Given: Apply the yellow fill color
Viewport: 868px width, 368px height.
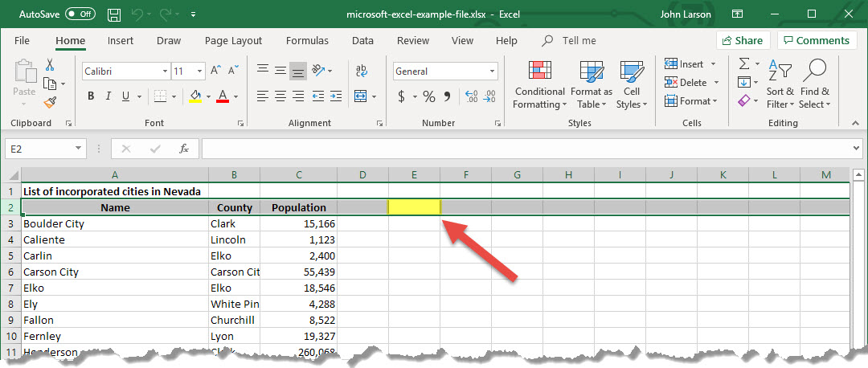Looking at the screenshot, I should coord(195,96).
